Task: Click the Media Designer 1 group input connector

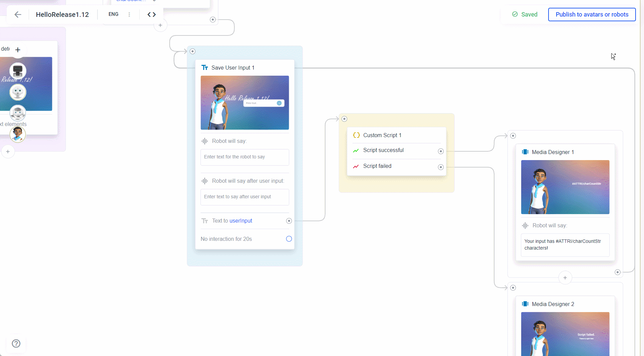Action: 513,136
